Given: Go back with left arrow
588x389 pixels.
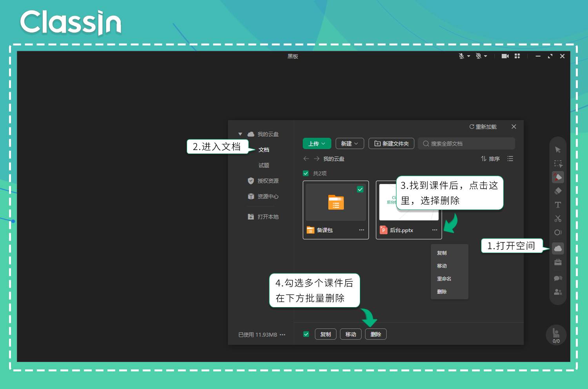Looking at the screenshot, I should (306, 159).
